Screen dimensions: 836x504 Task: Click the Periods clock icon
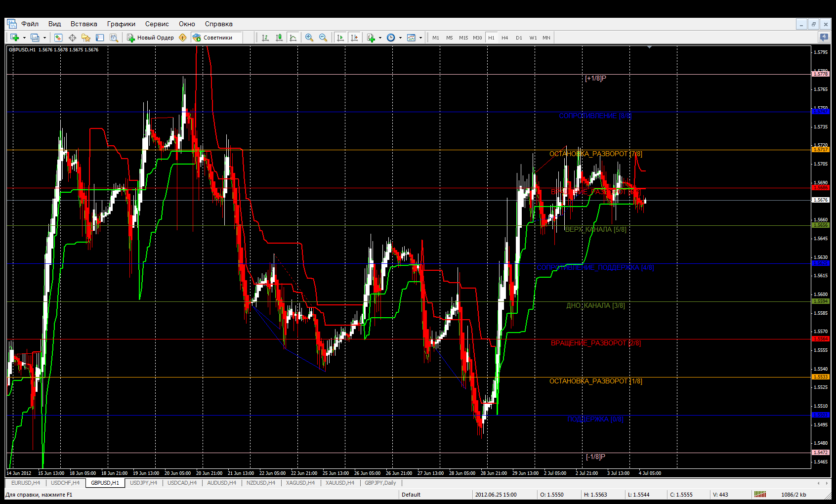391,38
